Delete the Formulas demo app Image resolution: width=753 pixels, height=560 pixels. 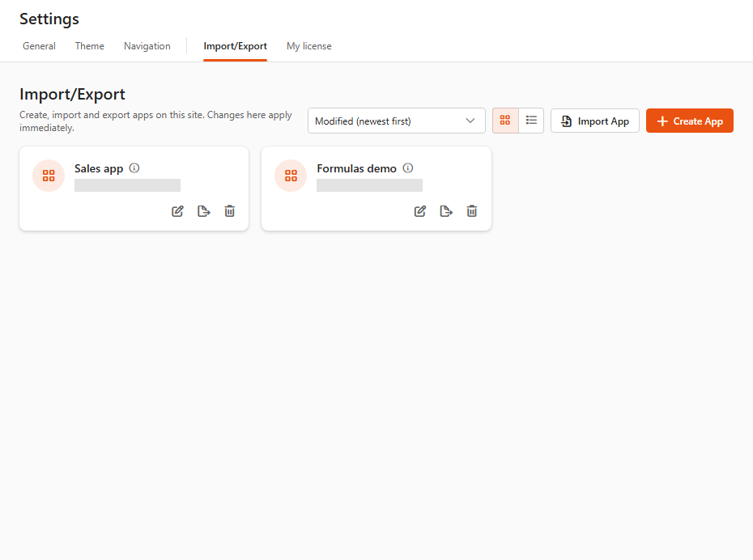click(472, 211)
